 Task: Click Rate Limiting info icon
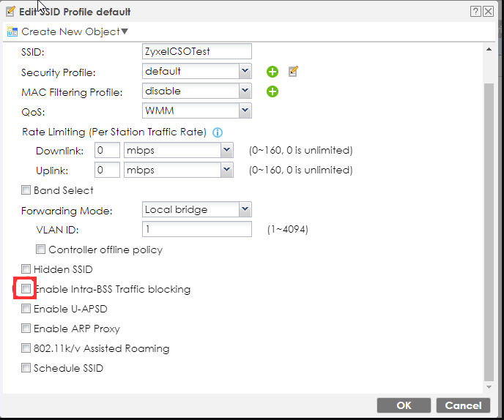[217, 132]
